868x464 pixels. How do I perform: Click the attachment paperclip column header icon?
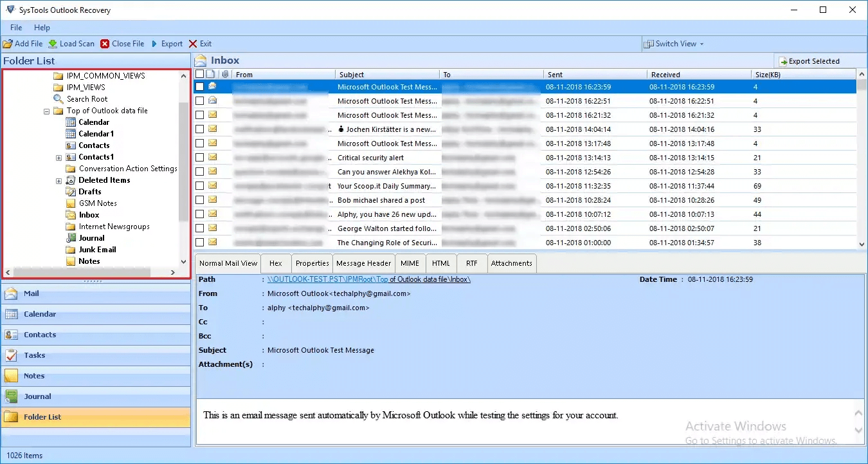226,75
